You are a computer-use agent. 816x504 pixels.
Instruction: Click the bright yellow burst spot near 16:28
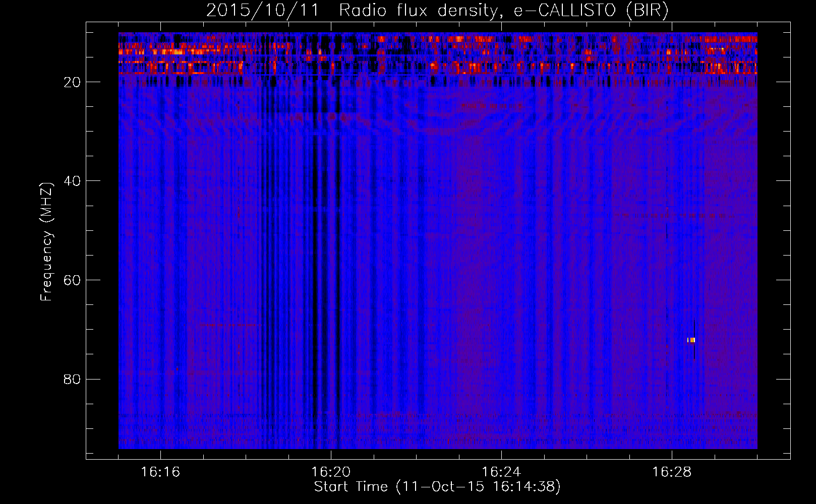pyautogui.click(x=691, y=340)
